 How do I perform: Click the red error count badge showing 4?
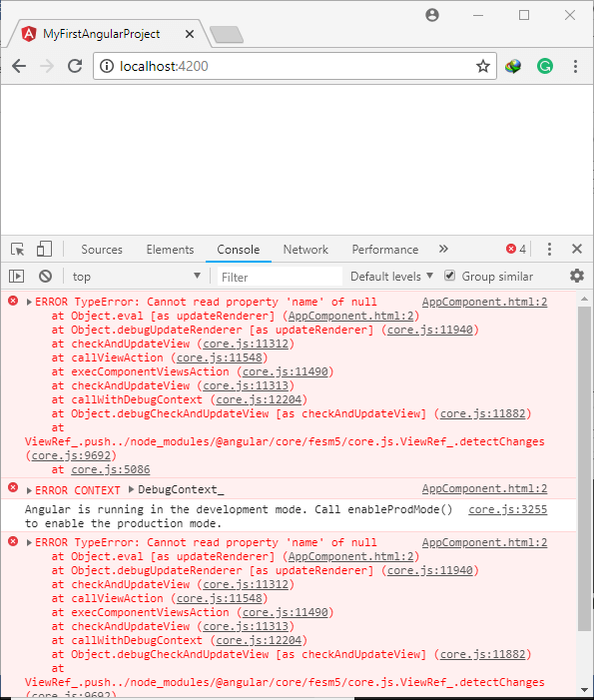516,249
